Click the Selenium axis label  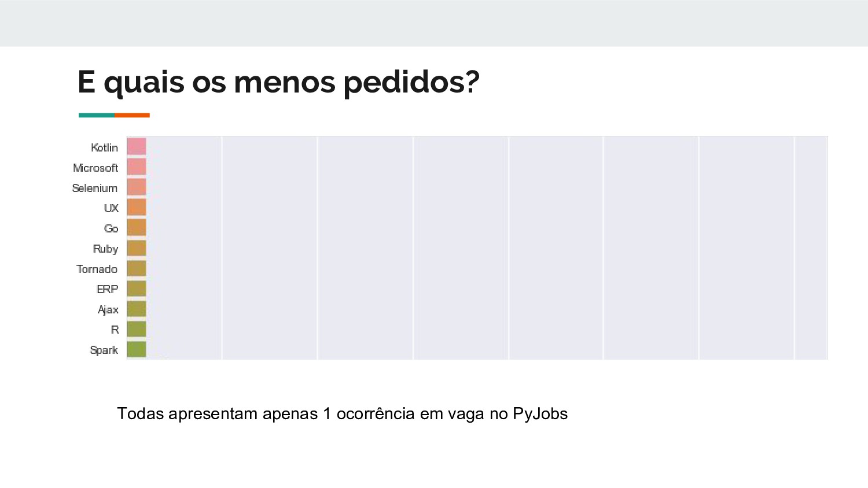[x=95, y=188]
